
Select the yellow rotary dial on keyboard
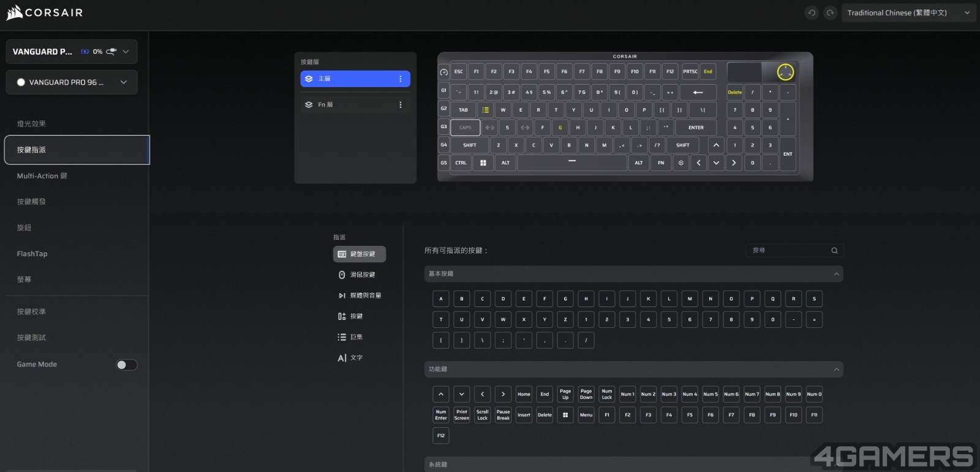[x=785, y=72]
